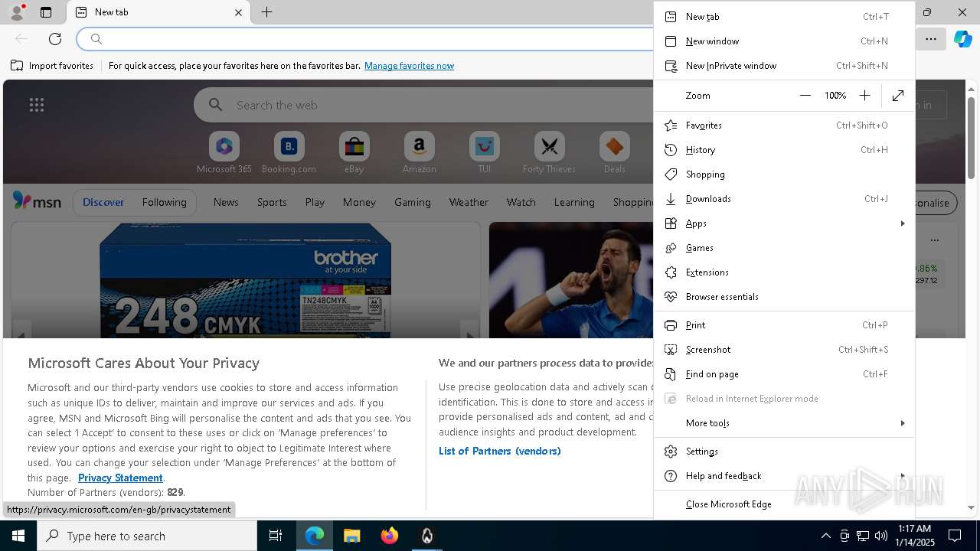
Task: Switch to the Following tab
Action: pos(164,202)
